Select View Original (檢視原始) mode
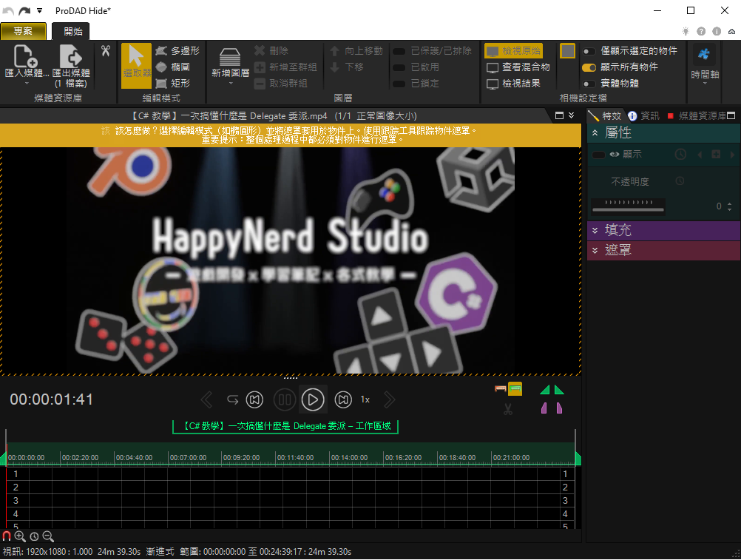Image resolution: width=741 pixels, height=560 pixels. (514, 50)
